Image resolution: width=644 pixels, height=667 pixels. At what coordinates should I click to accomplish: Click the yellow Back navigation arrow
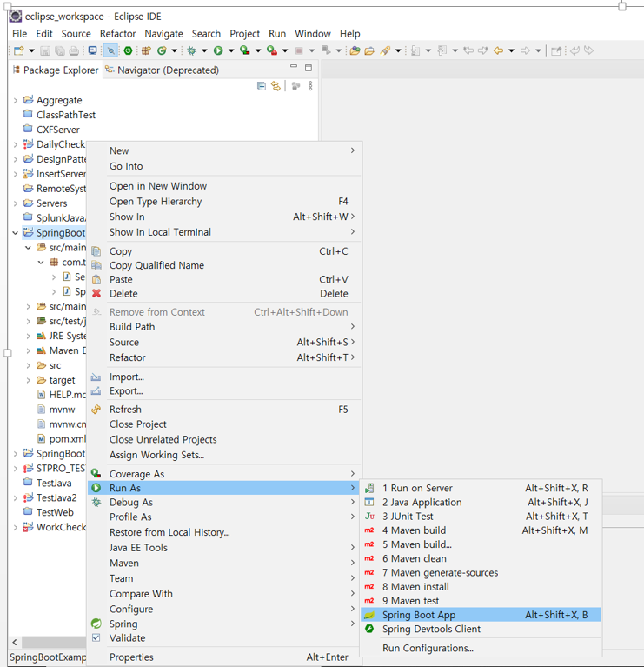498,50
